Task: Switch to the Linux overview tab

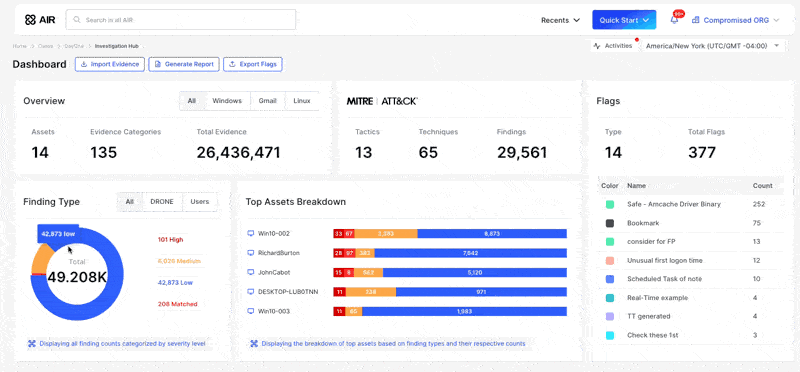Action: (302, 101)
